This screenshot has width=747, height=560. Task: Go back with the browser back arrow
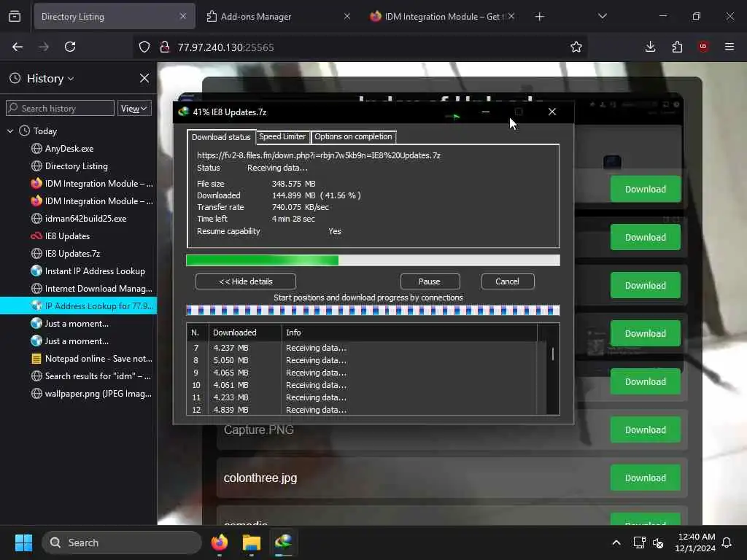pos(18,47)
